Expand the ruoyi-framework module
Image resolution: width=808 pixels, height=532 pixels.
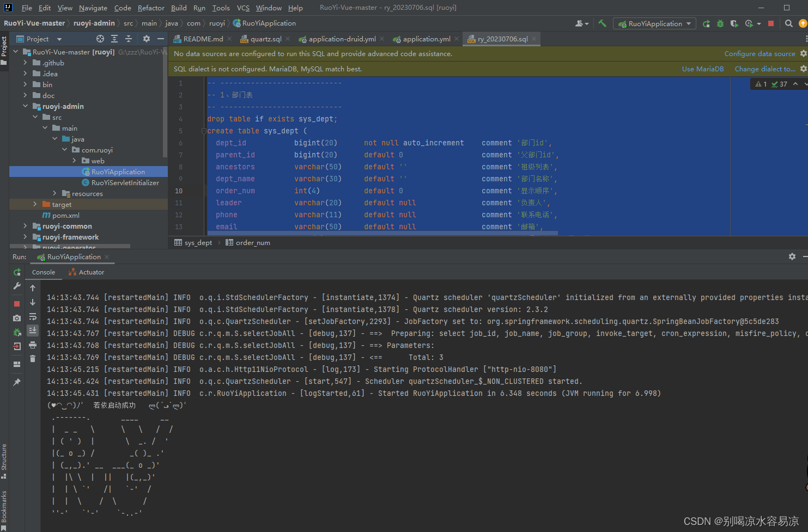click(x=25, y=237)
